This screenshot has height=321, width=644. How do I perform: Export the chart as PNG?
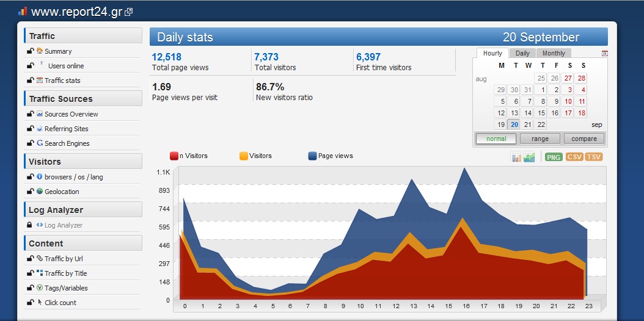coord(553,157)
